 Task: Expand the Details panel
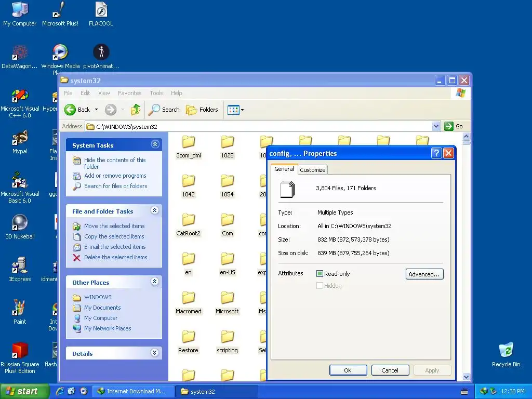[x=155, y=353]
